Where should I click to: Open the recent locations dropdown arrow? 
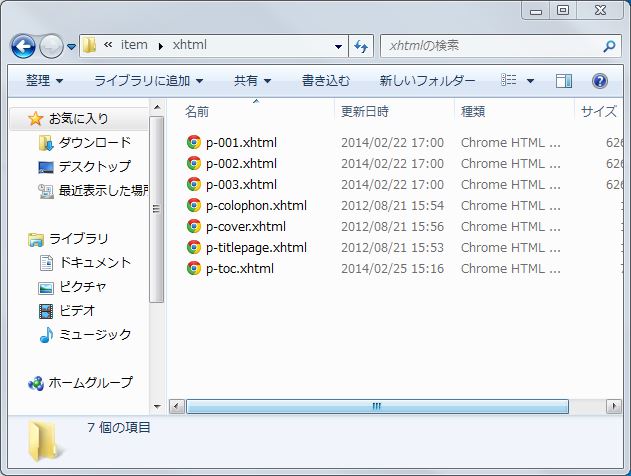(71, 47)
